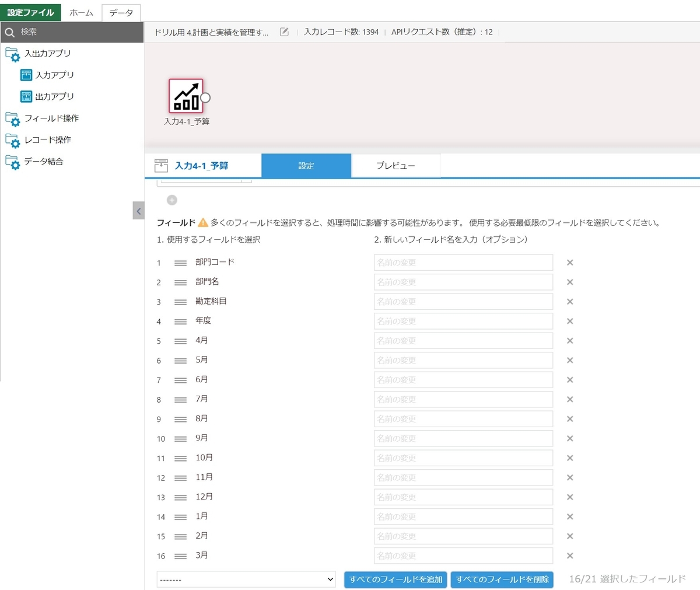Remove the 部門コード field

pyautogui.click(x=570, y=263)
